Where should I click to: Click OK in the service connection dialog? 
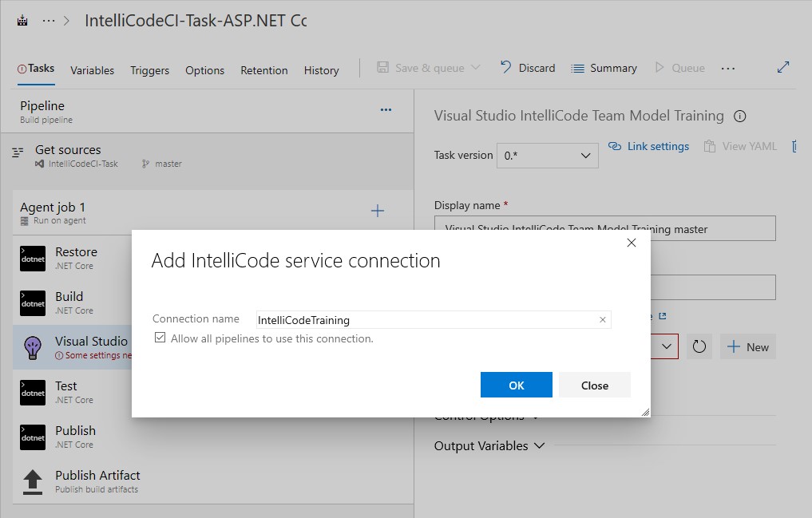517,385
